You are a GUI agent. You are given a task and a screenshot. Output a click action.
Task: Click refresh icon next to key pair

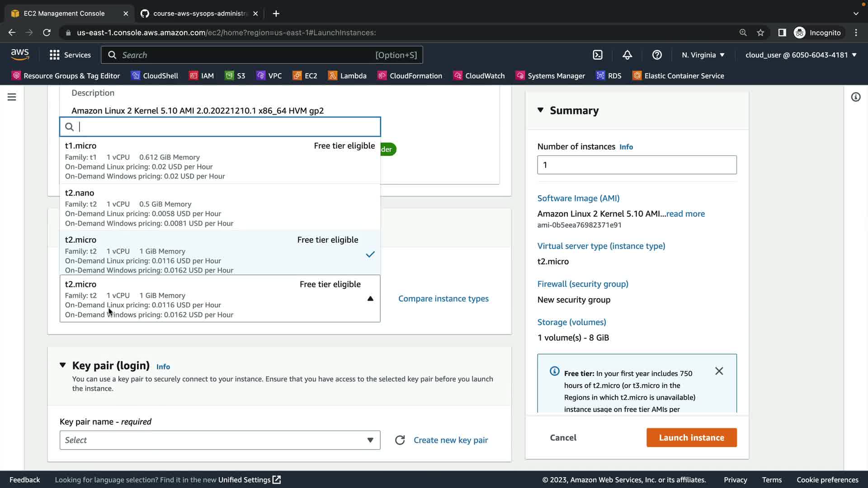(x=400, y=440)
